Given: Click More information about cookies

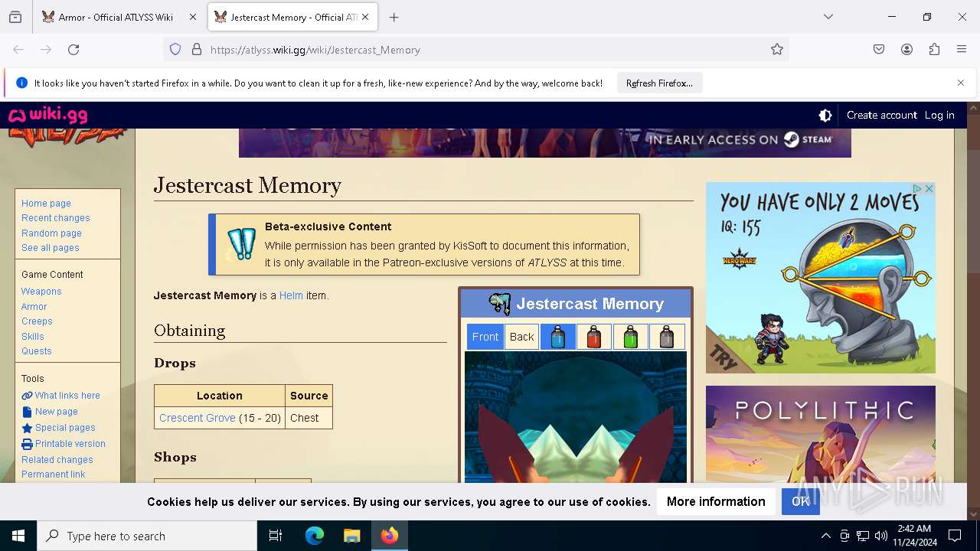Looking at the screenshot, I should tap(716, 502).
